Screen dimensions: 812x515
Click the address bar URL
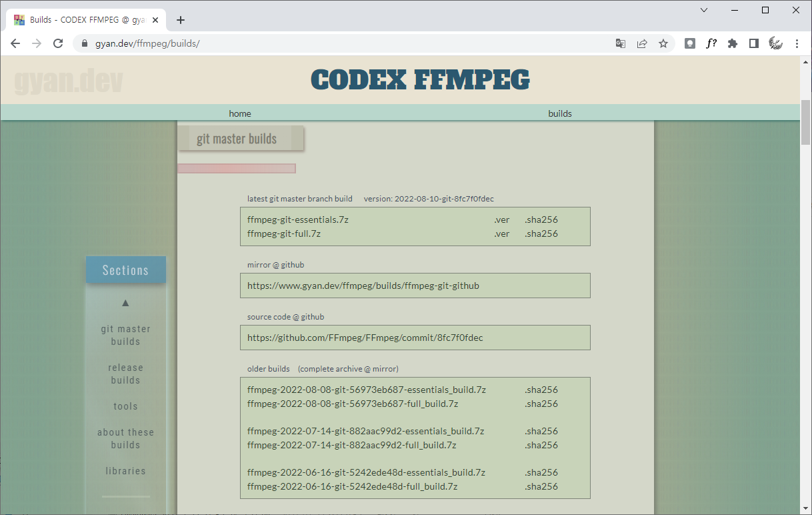(147, 43)
